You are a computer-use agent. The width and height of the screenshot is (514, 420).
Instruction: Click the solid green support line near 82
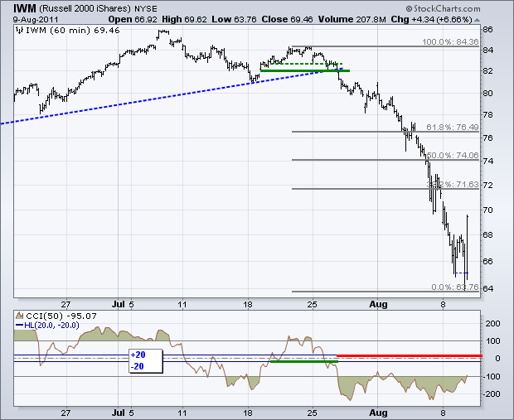coord(305,70)
